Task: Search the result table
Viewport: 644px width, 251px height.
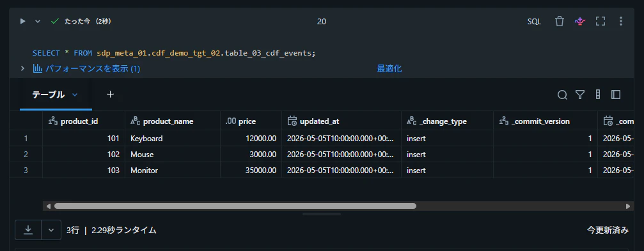Action: (x=562, y=95)
